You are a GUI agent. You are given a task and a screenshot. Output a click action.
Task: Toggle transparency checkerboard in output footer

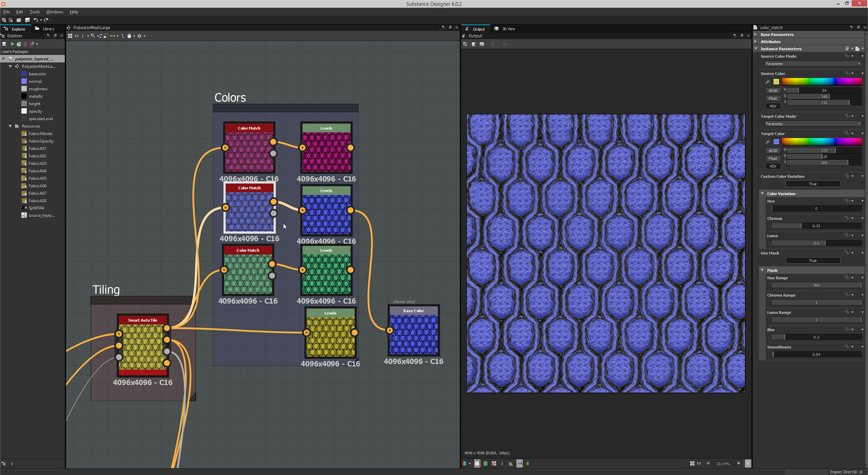[477, 463]
